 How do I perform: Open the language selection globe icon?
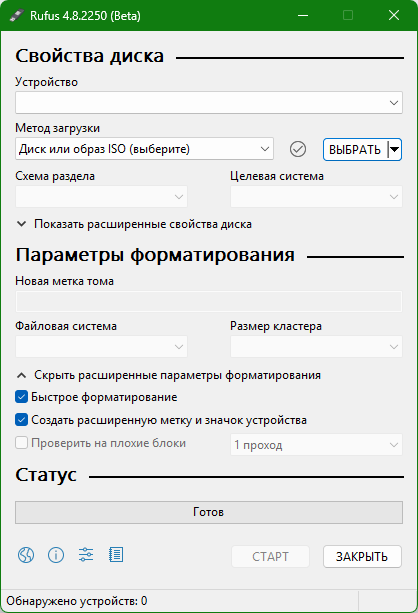click(26, 555)
